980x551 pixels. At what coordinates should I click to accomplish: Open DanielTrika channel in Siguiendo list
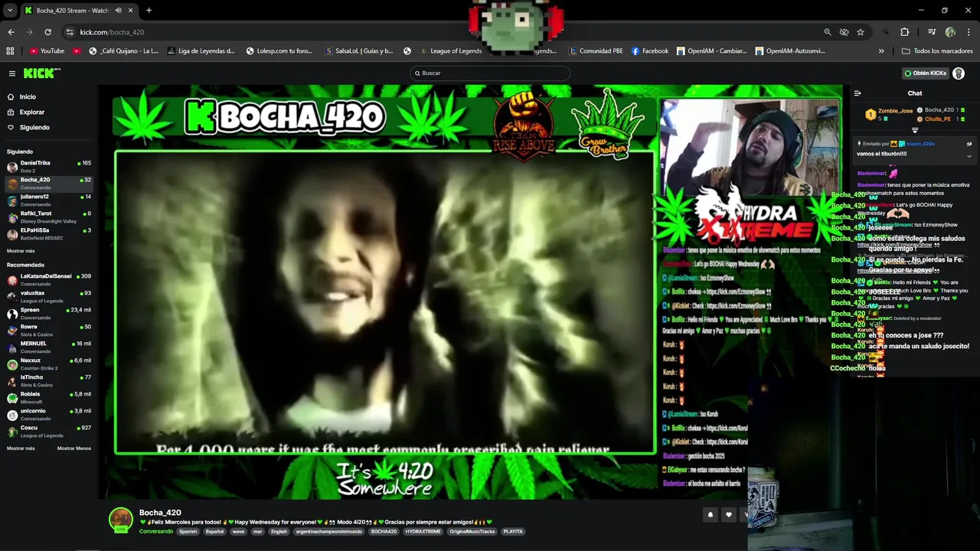coord(49,166)
